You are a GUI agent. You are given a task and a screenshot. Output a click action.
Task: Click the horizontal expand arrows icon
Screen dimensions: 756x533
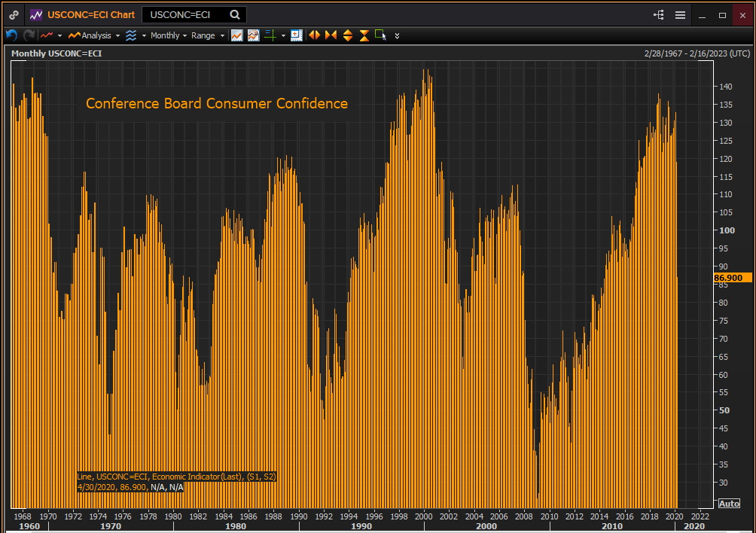coord(314,35)
